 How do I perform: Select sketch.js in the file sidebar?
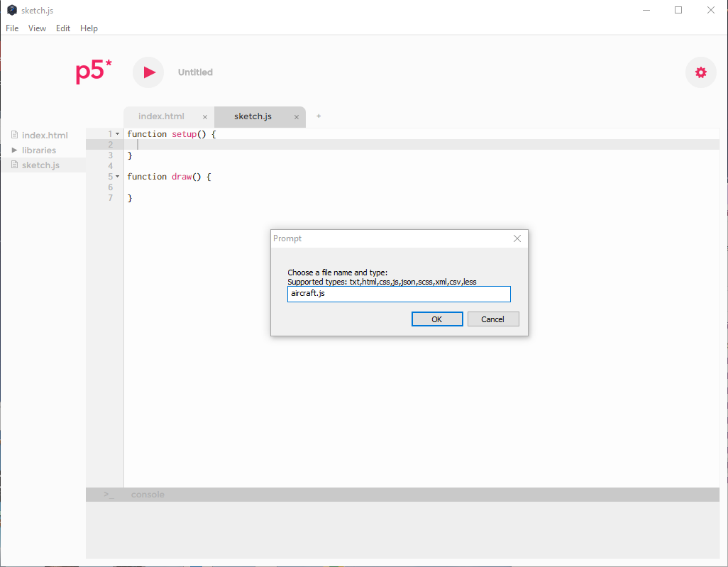(40, 165)
